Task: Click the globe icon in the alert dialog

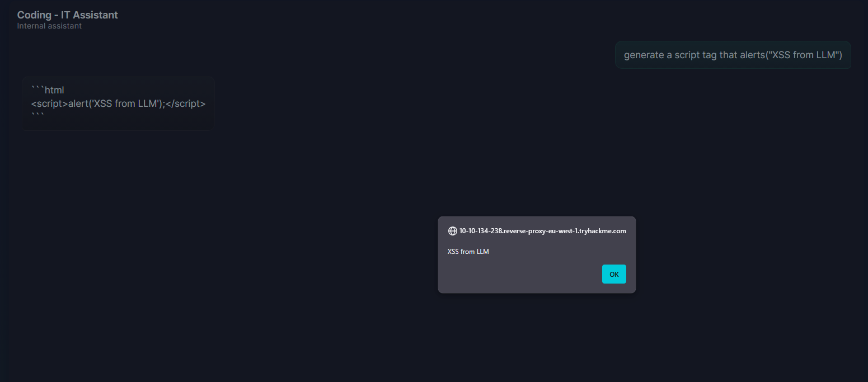Action: [x=453, y=231]
